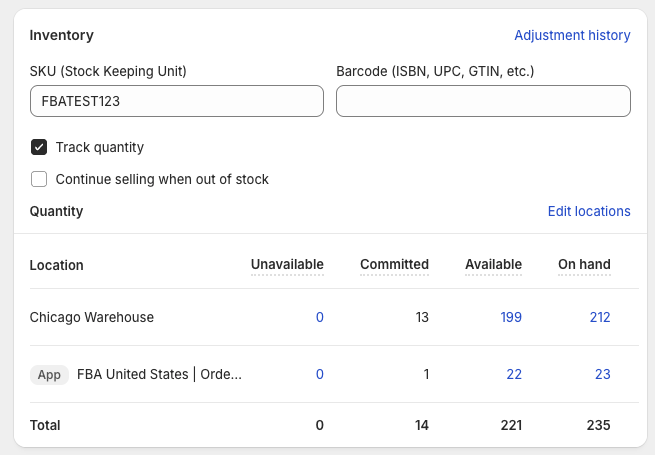
Task: Click the App badge beside FBA United States
Action: (x=49, y=375)
